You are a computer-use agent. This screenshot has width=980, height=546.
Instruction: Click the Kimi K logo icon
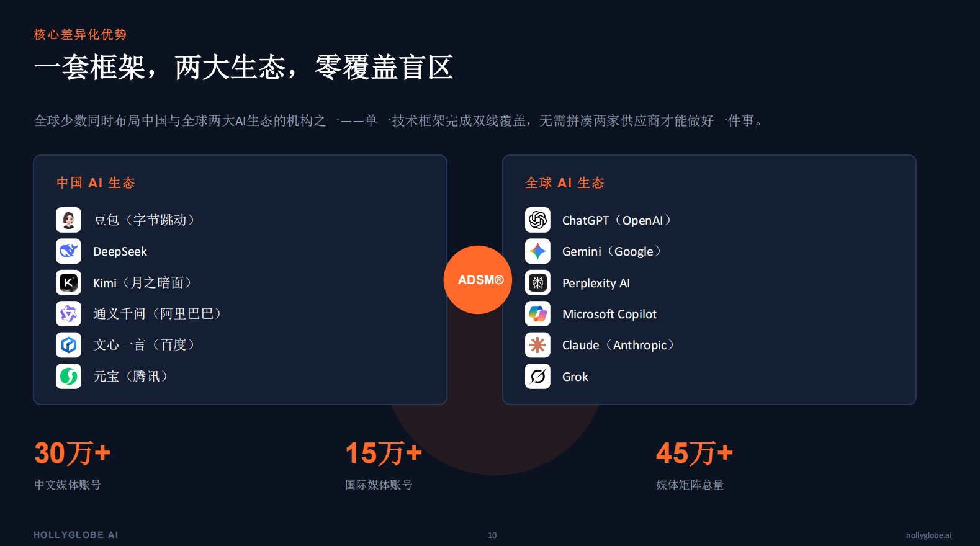[x=68, y=282]
